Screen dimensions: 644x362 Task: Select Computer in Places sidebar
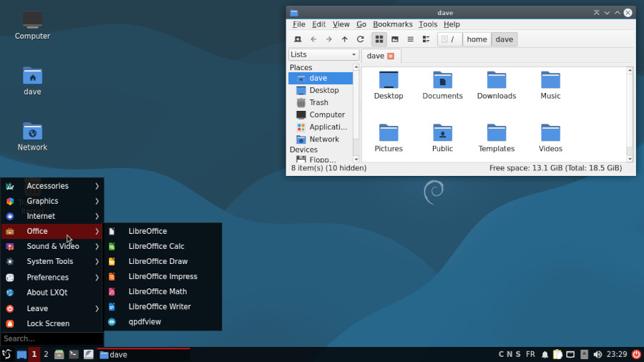321,115
